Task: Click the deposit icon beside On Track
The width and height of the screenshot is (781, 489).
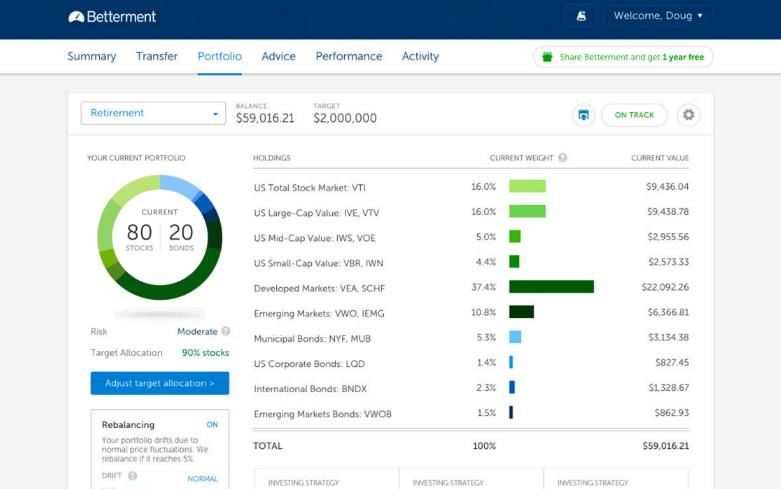Action: tap(583, 115)
